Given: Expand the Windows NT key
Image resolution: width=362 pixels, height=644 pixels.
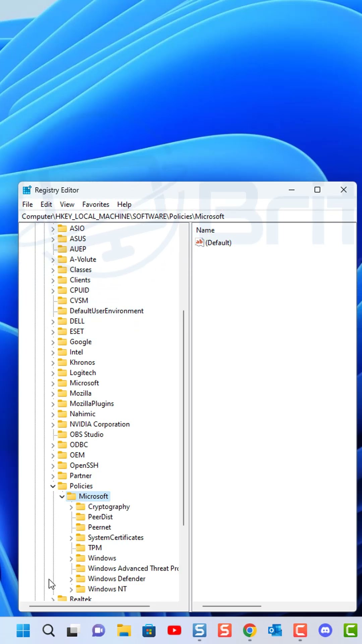Looking at the screenshot, I should tap(71, 589).
